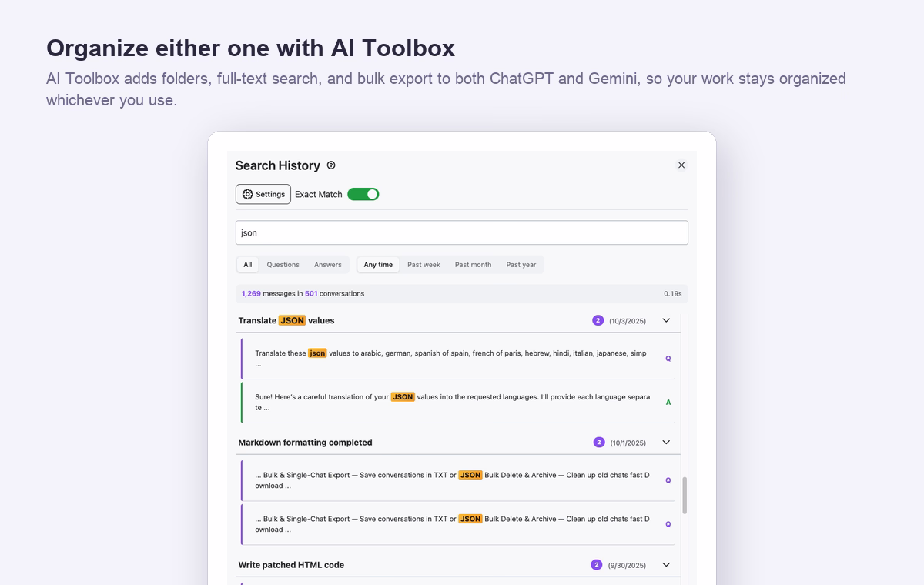Image resolution: width=924 pixels, height=585 pixels.
Task: Select the Any time filter
Action: click(x=378, y=265)
